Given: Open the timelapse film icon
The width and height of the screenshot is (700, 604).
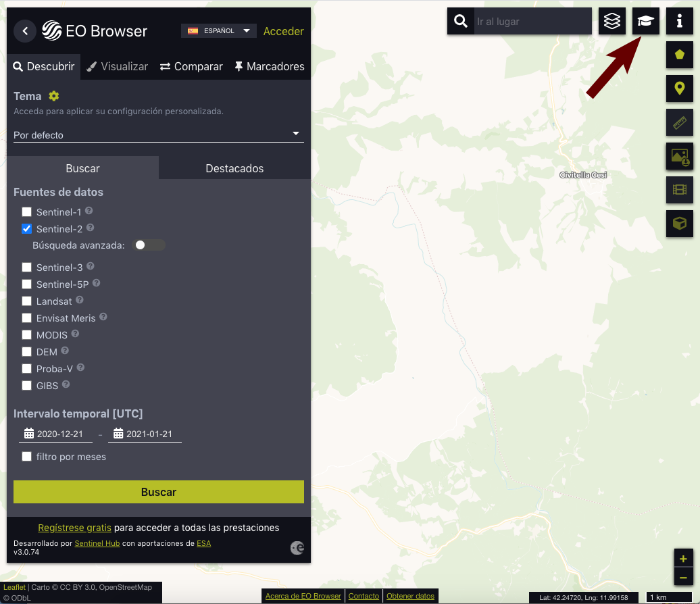Looking at the screenshot, I should point(679,190).
